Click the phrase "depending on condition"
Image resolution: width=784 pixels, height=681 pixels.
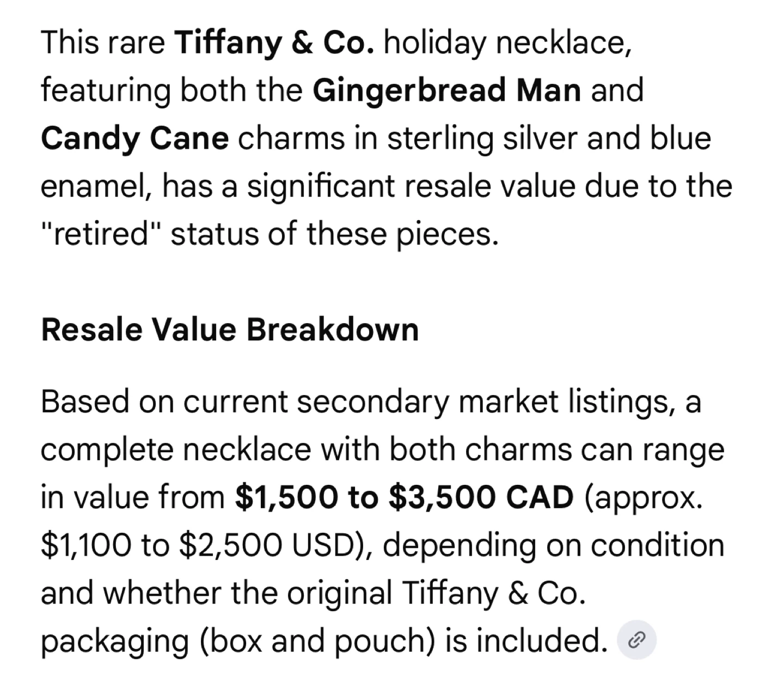pyautogui.click(x=553, y=545)
